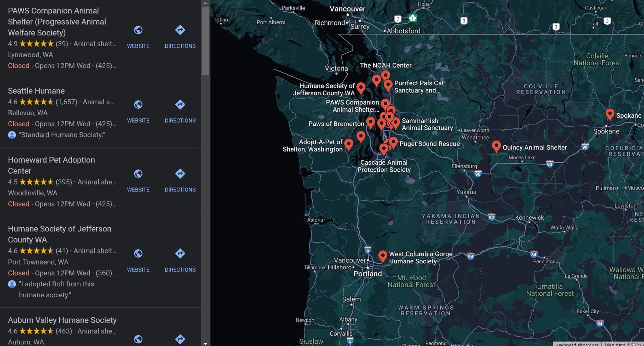Open Seattle Humane website globe icon
The image size is (644, 346).
tap(138, 105)
